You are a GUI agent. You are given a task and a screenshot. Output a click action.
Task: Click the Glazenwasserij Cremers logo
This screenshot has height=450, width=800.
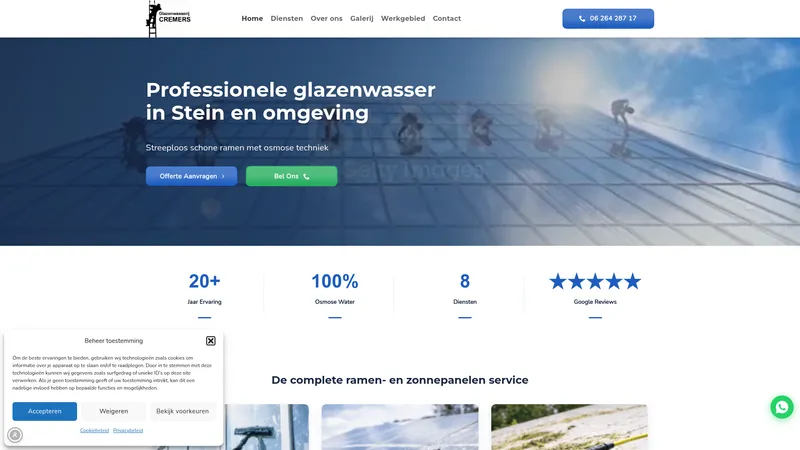(168, 19)
